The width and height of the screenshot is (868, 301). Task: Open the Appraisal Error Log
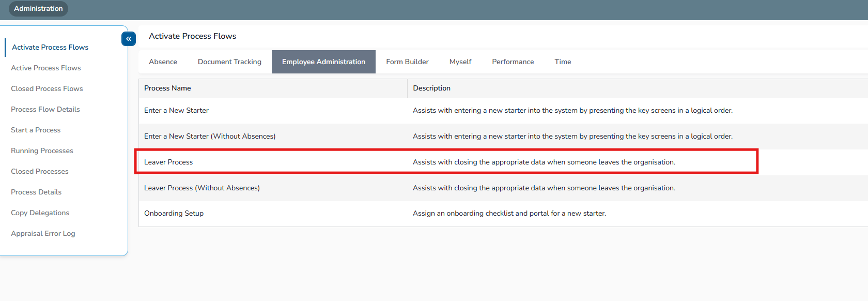click(x=43, y=233)
